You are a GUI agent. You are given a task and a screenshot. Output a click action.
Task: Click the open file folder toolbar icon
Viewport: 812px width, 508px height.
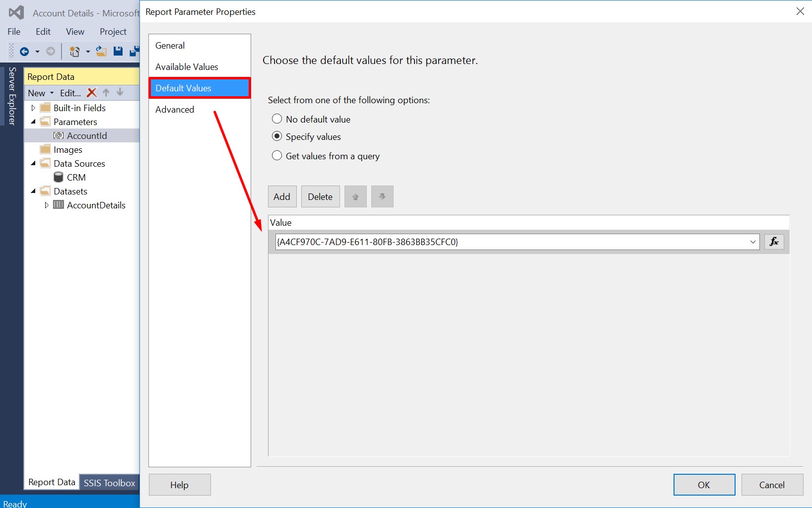pos(101,51)
